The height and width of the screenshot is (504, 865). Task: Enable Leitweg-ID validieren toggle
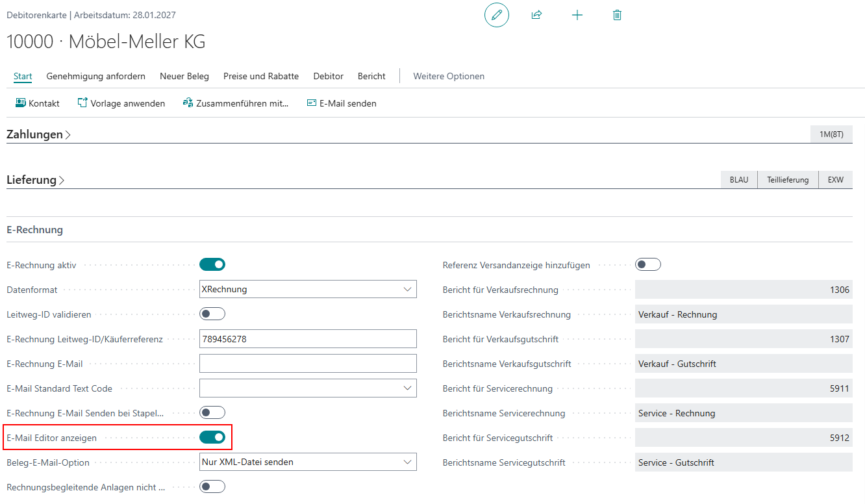point(212,314)
